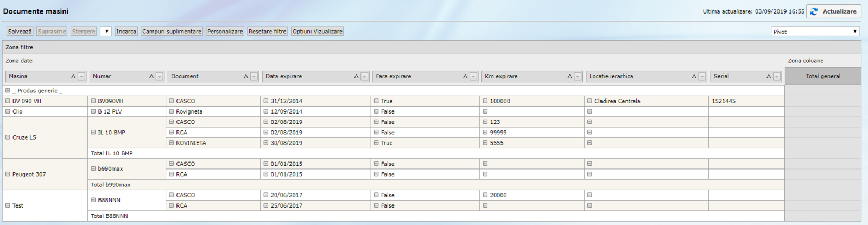Screen dimensions: 868x225
Task: Collapse the IL 10 BMP subgroup
Action: [93, 132]
